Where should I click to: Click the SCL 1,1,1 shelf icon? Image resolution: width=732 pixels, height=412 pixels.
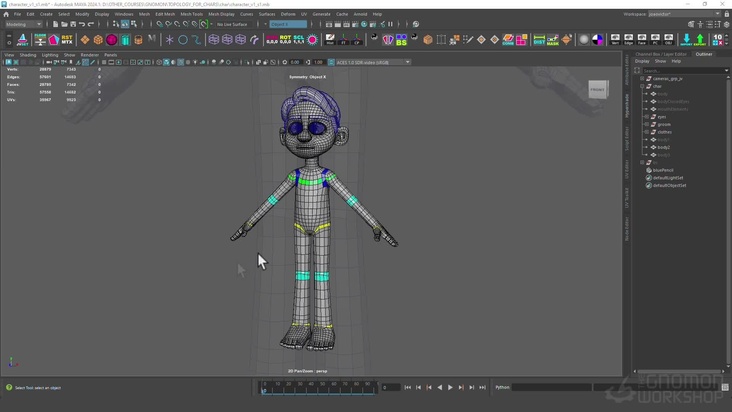[x=299, y=40]
